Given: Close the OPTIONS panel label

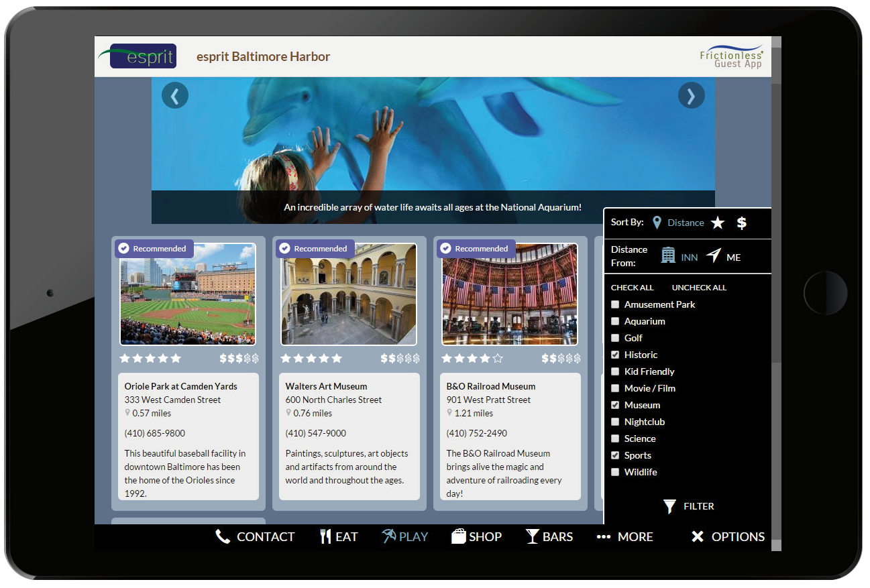Looking at the screenshot, I should [738, 537].
